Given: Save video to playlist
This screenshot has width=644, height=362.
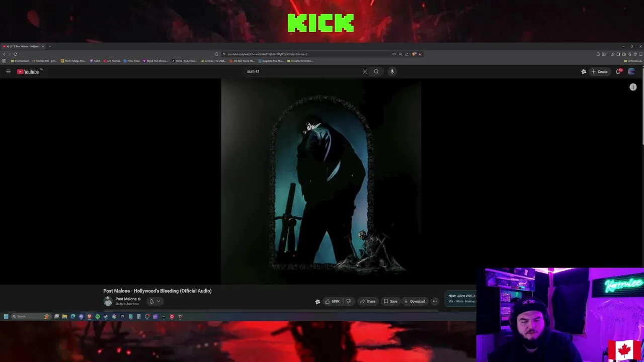Looking at the screenshot, I should 390,301.
